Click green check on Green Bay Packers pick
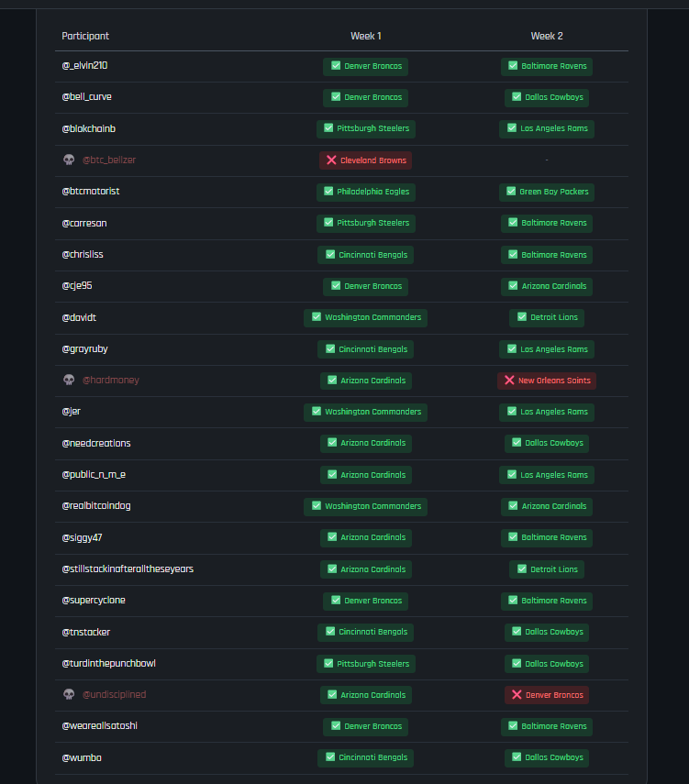Image resolution: width=689 pixels, height=784 pixels. 511,191
